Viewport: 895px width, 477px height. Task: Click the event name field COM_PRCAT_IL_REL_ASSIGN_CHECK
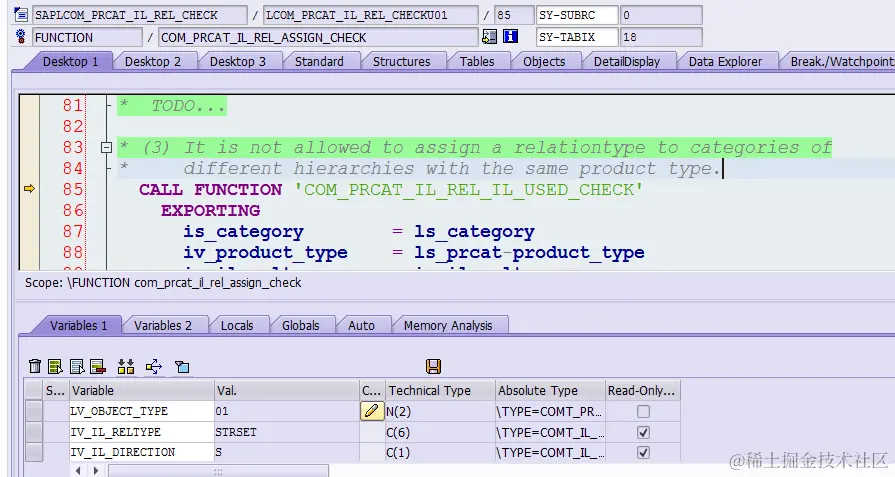click(x=317, y=37)
